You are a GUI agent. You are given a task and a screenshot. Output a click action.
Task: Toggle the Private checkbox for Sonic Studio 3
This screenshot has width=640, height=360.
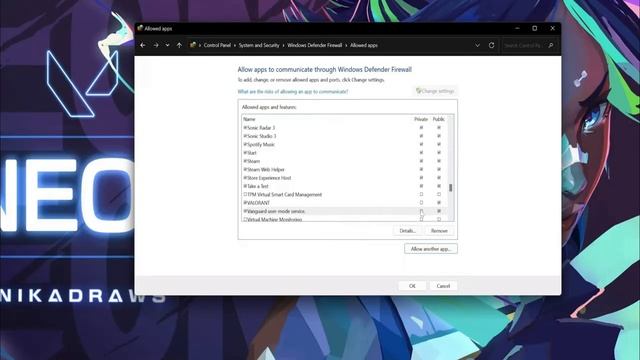click(x=421, y=136)
